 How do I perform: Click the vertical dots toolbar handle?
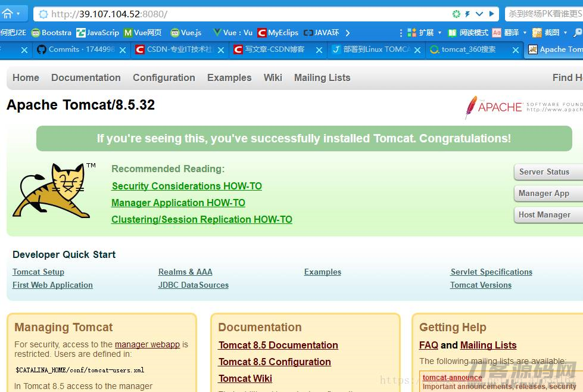click(401, 33)
